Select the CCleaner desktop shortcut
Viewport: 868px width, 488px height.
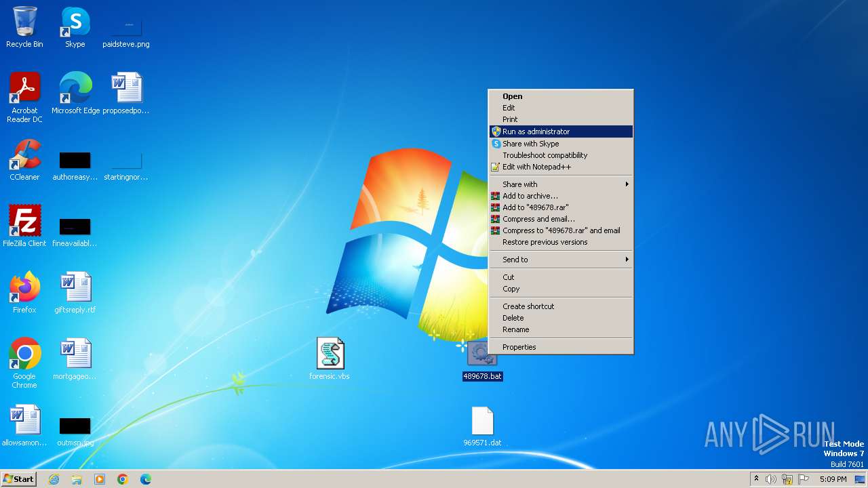(24, 160)
